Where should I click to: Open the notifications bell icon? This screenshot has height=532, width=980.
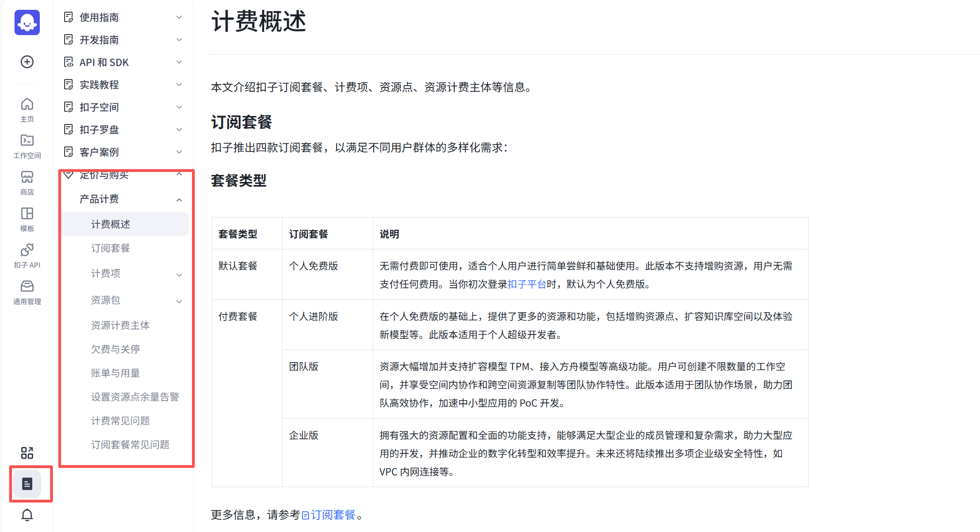27,515
